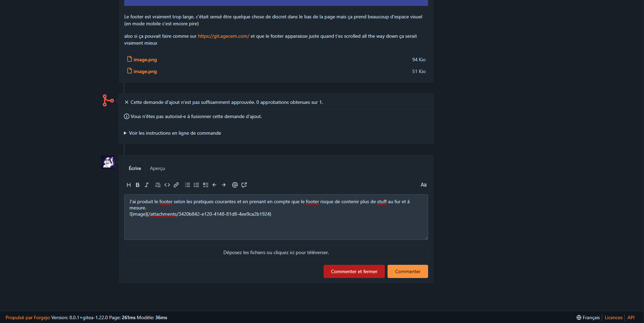
Task: Click the orange Commenter button
Action: coord(408,271)
